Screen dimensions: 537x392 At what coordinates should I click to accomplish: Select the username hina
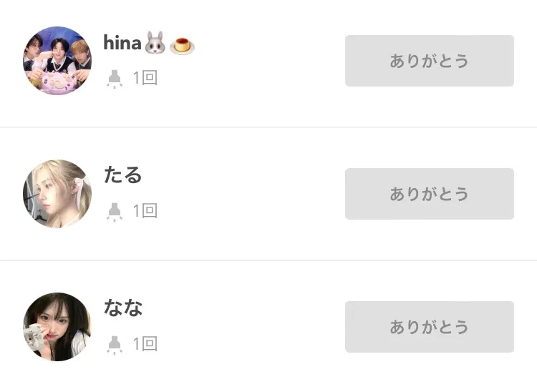coord(122,44)
